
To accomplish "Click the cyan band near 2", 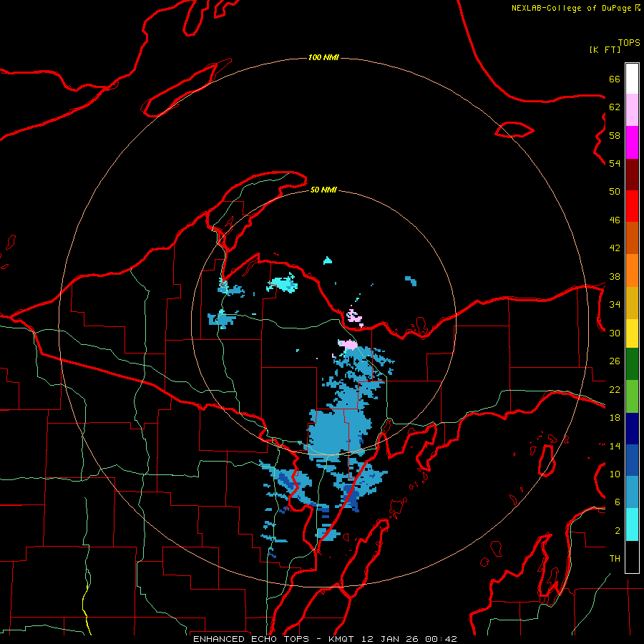I will 632,525.
